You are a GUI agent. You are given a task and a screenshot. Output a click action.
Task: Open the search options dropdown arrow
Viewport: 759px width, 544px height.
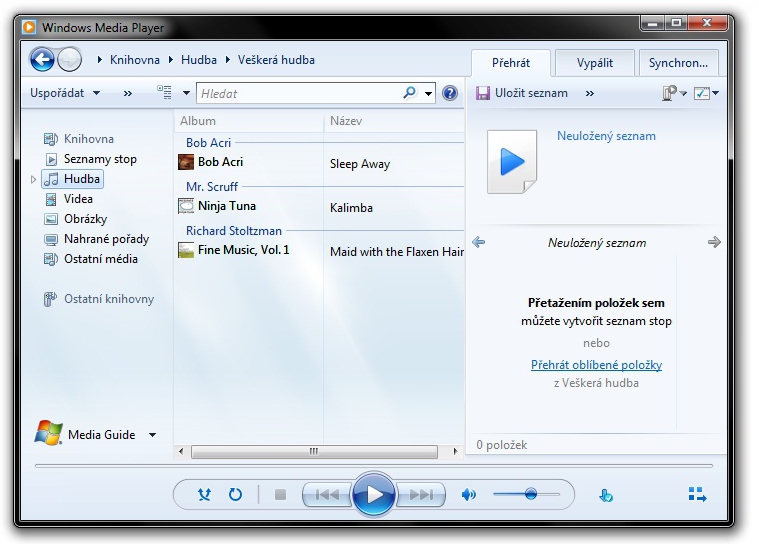point(428,93)
